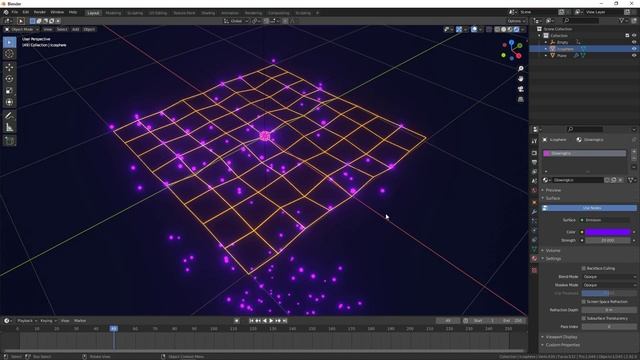640x360 pixels.
Task: Toggle the camera view icon
Action: pyautogui.click(x=520, y=89)
